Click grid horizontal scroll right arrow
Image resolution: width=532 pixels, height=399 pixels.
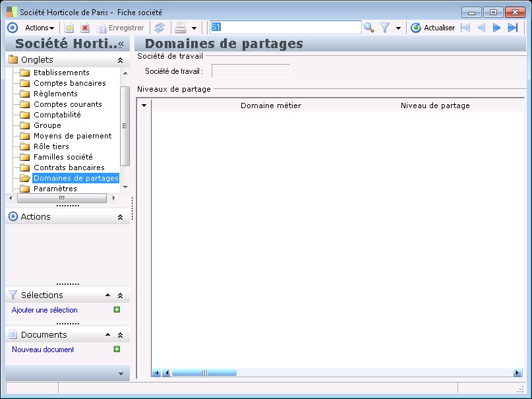click(517, 373)
